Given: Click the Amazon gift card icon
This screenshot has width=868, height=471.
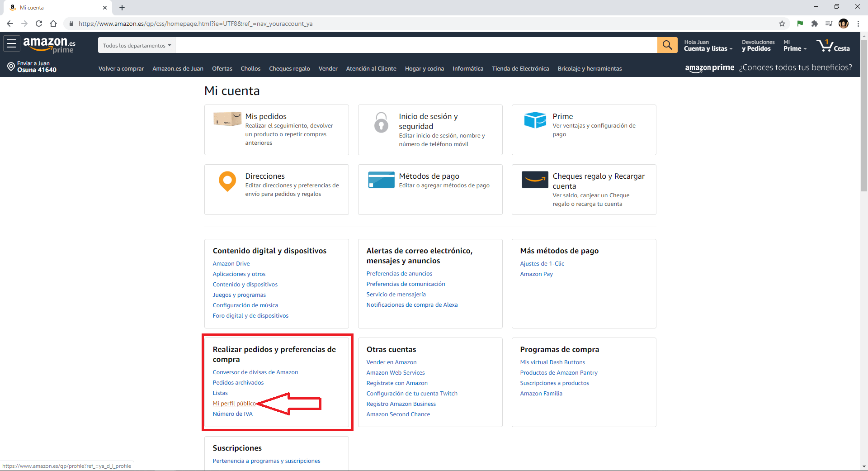Looking at the screenshot, I should pos(535,180).
